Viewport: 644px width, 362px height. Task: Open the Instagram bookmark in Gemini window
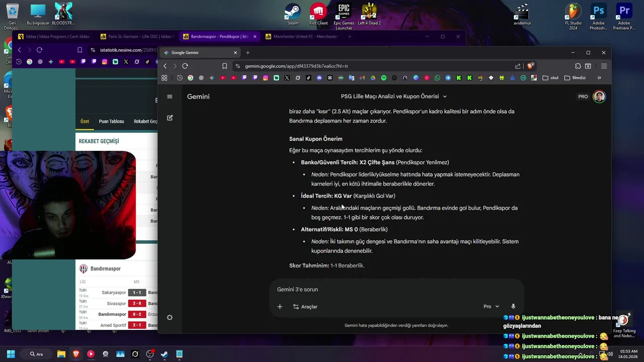tap(266, 78)
